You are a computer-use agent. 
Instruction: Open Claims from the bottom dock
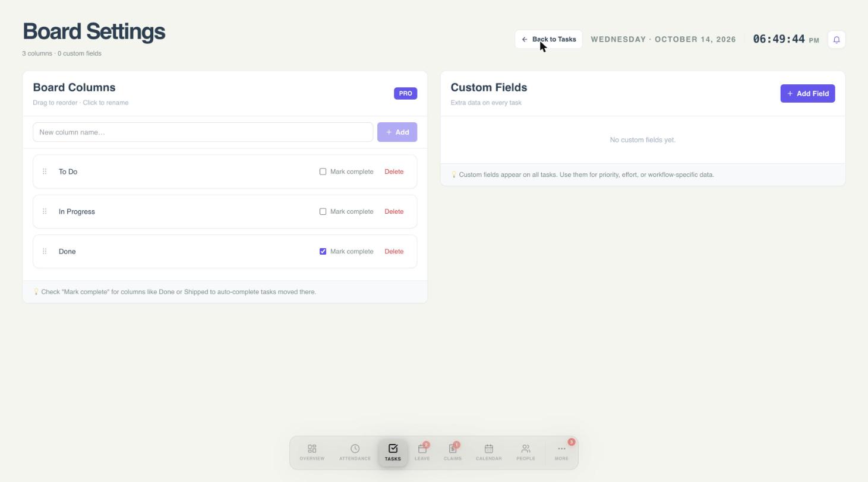coord(453,452)
